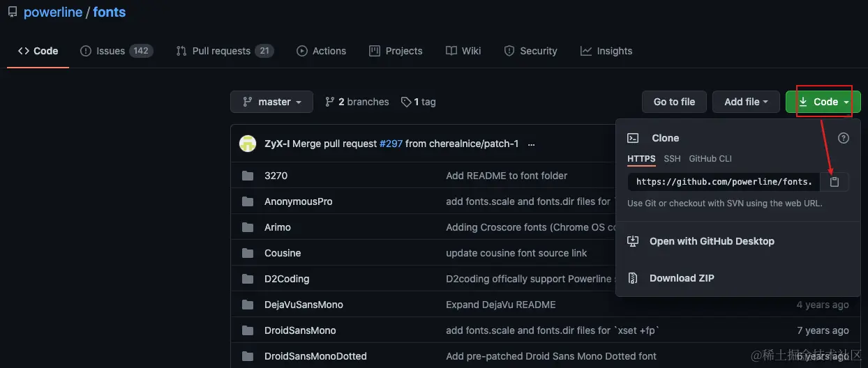The height and width of the screenshot is (368, 868).
Task: Click Open with GitHub Desktop
Action: coord(711,241)
